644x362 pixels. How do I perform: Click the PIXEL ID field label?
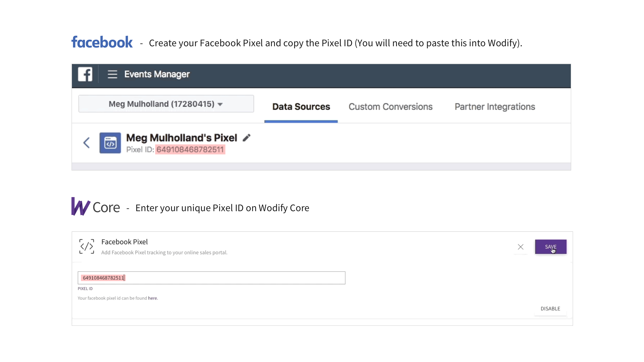[85, 289]
